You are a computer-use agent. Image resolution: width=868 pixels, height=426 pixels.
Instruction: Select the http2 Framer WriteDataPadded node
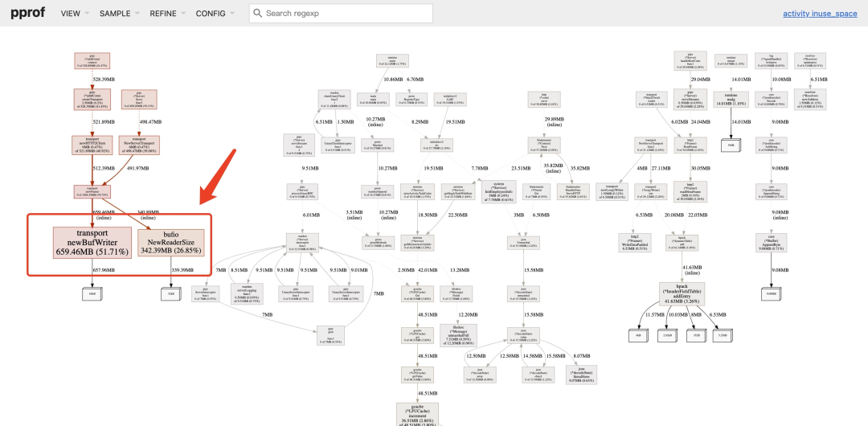click(x=635, y=242)
